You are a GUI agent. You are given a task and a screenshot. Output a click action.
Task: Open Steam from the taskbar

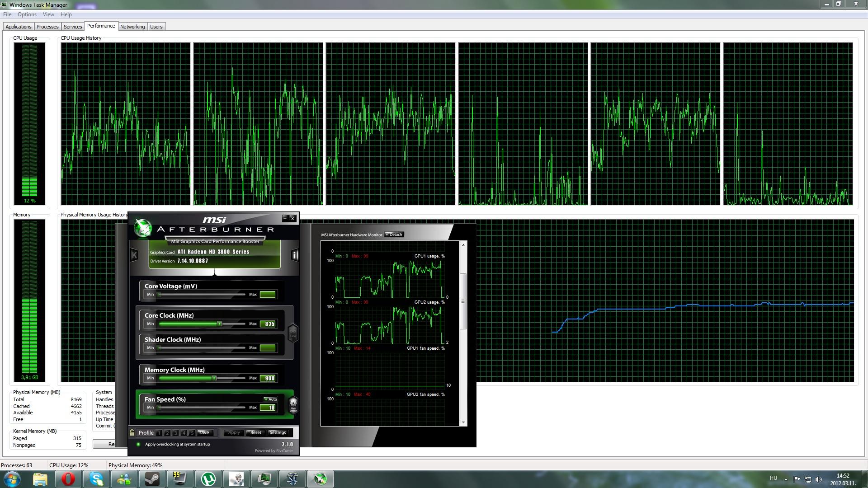click(152, 479)
